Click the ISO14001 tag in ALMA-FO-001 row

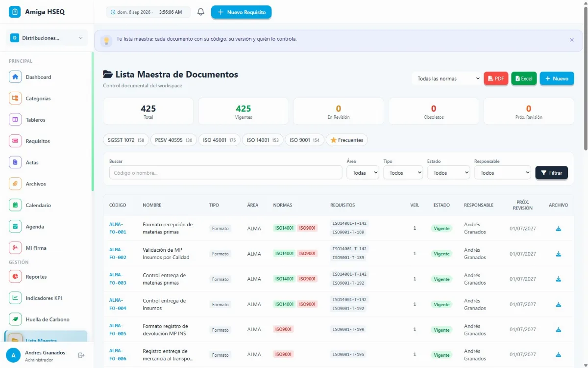pos(284,228)
